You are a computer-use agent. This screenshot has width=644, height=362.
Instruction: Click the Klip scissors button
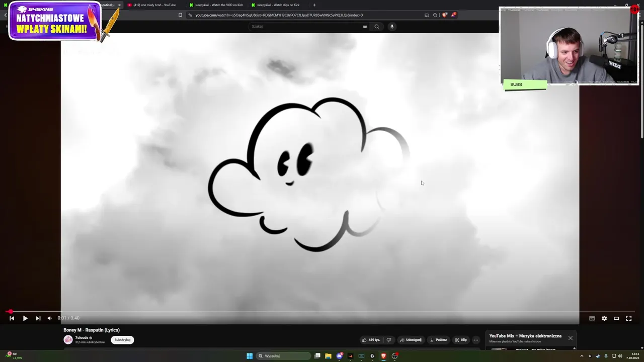tap(461, 340)
